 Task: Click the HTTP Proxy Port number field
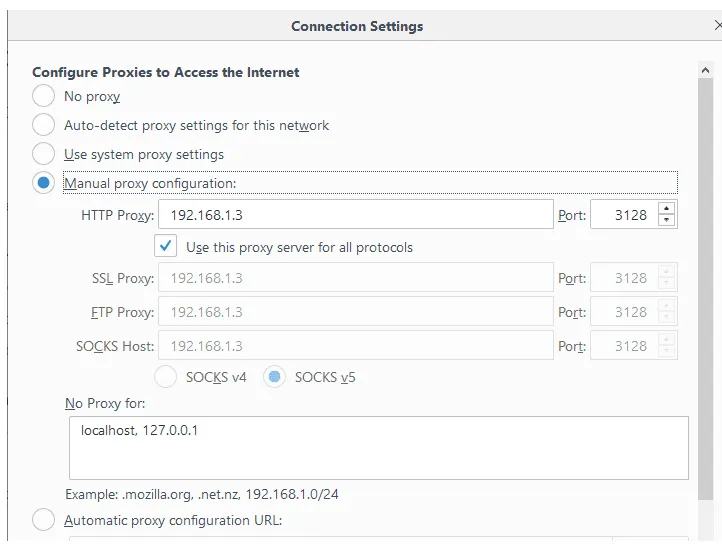click(x=624, y=215)
